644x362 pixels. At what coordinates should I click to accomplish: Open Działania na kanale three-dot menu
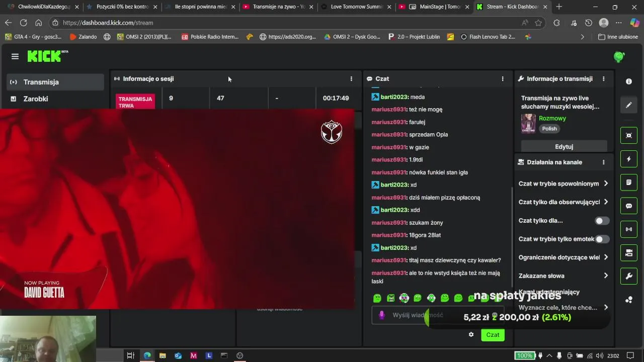(603, 162)
